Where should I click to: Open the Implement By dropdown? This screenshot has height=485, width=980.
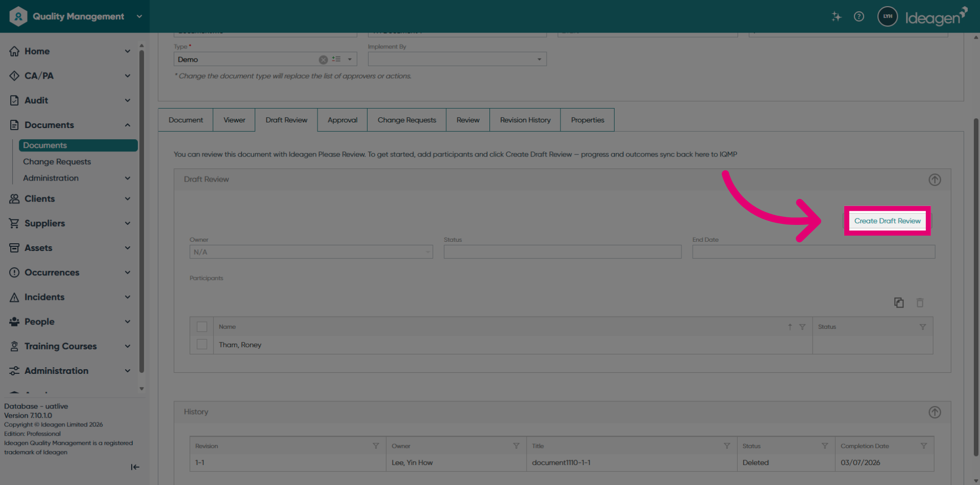457,59
